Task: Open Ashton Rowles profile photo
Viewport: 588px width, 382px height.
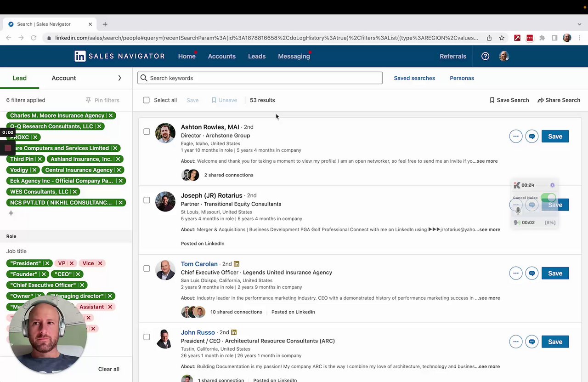Action: pyautogui.click(x=165, y=133)
